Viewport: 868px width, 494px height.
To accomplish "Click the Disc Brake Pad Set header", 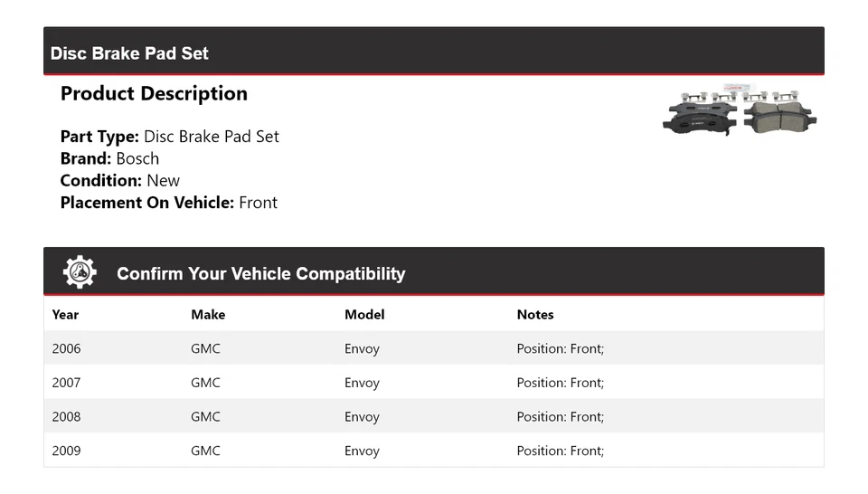I will (129, 53).
